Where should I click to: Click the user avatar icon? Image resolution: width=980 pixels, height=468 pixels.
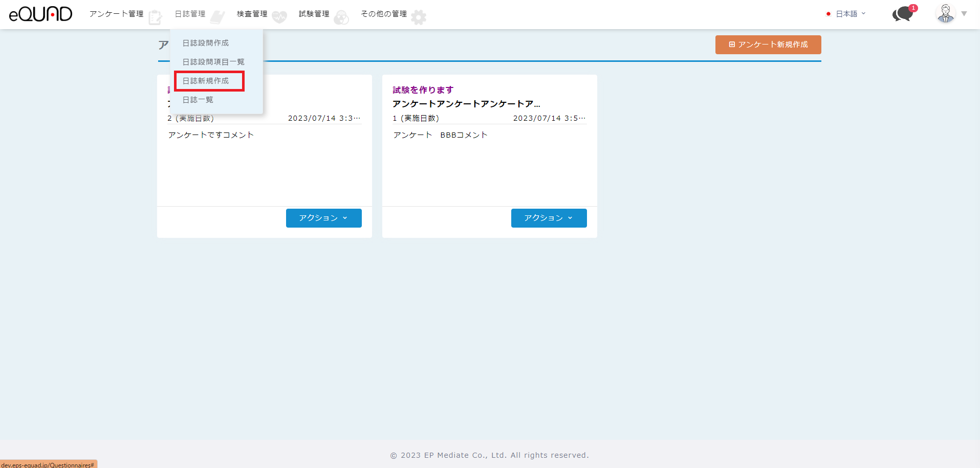coord(945,14)
